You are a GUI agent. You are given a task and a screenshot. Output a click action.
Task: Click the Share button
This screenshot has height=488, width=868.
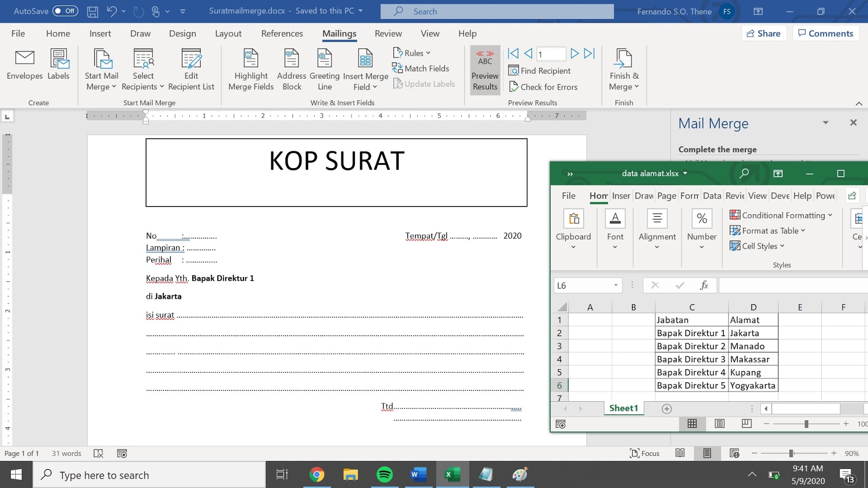point(764,33)
